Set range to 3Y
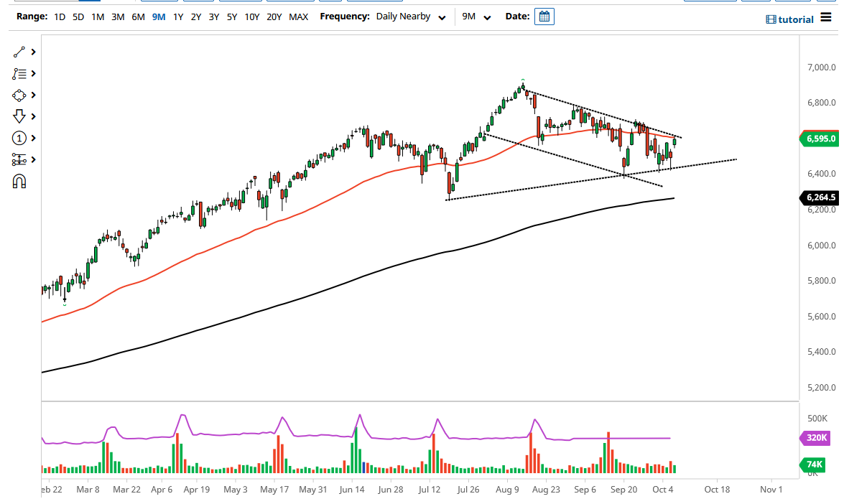Image resolution: width=844 pixels, height=504 pixels. click(x=213, y=17)
